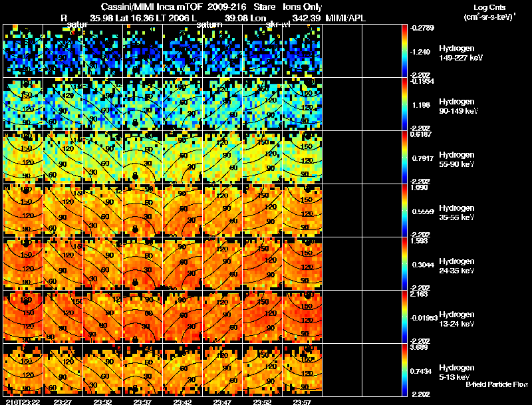532x405 pixels.
Task: Click the Hydrogen 13-24 keV row label
Action: [x=457, y=319]
